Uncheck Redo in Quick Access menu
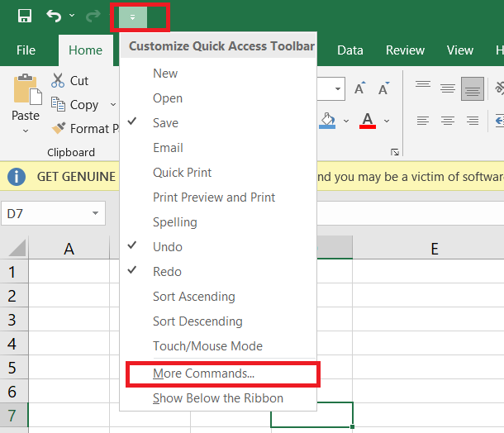 [x=218, y=272]
